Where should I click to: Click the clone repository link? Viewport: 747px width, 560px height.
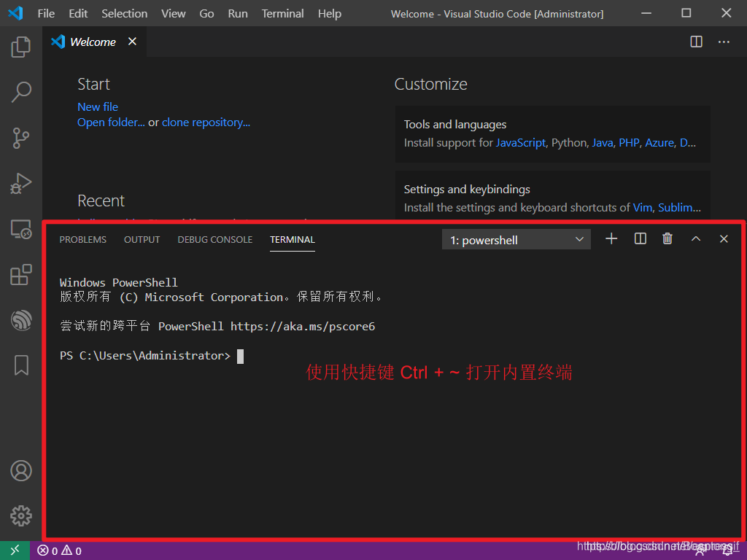point(206,122)
